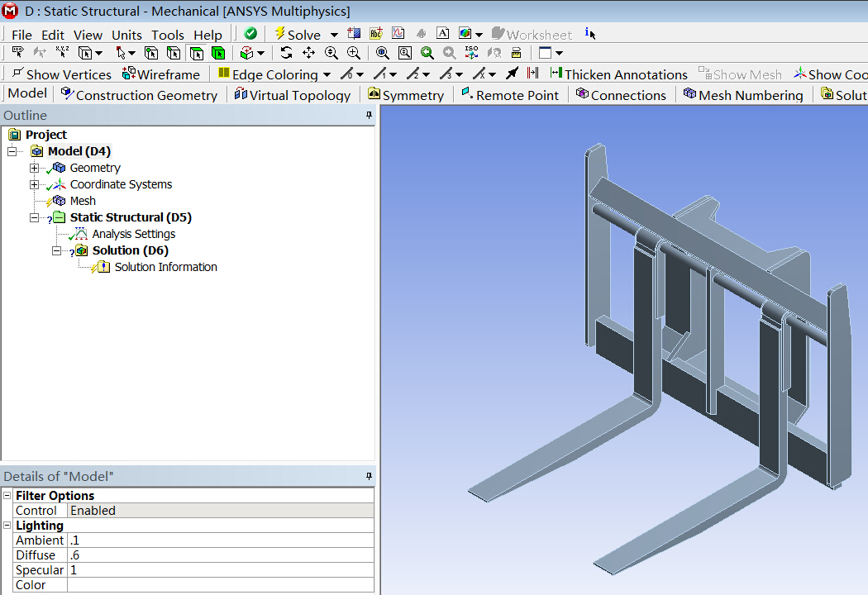868x595 pixels.
Task: Toggle the Magnifier Window icon
Action: tap(405, 53)
